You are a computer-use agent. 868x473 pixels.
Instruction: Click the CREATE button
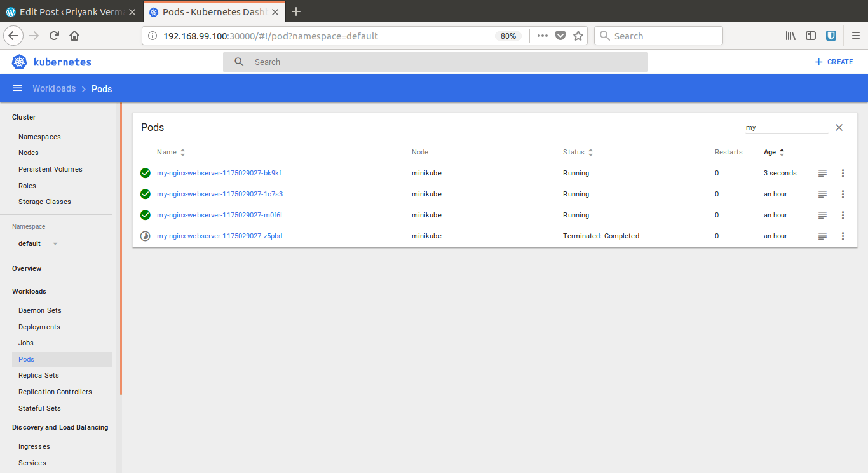click(834, 62)
